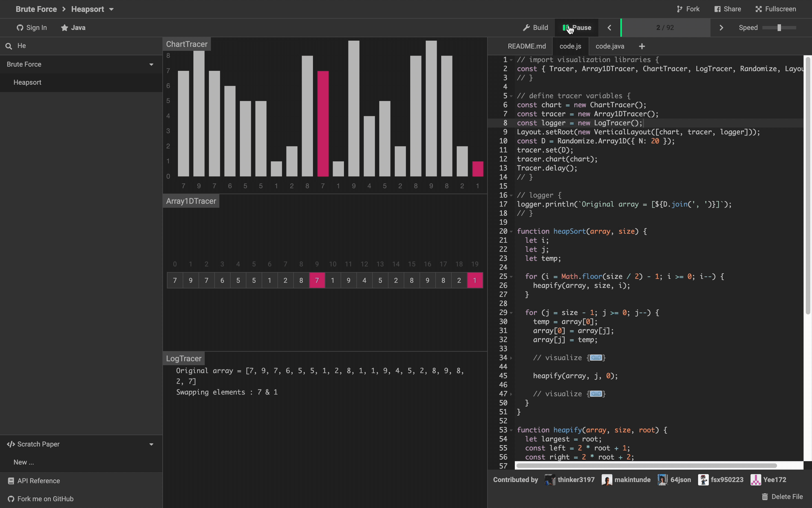This screenshot has width=812, height=508.
Task: Collapse the Scratch Paper section
Action: pos(151,444)
